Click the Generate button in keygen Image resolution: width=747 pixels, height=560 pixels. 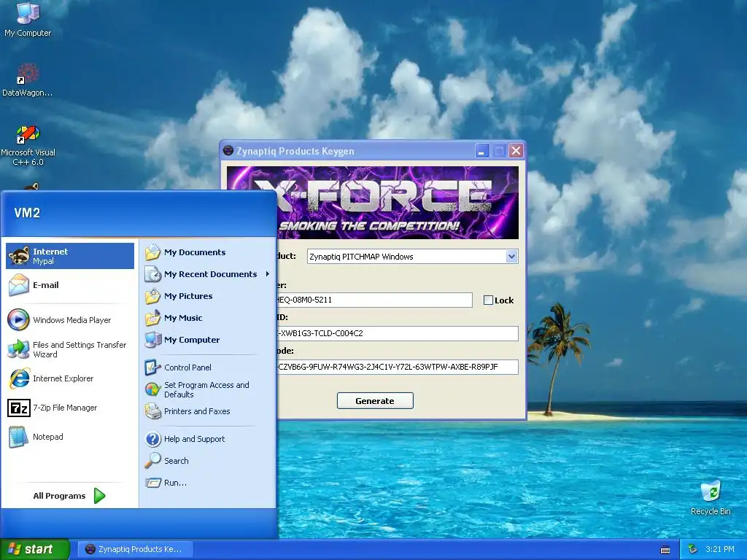(x=375, y=401)
